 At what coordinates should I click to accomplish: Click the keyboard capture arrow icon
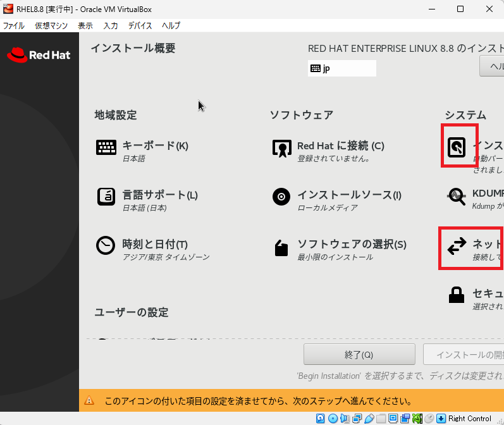pyautogui.click(x=441, y=418)
